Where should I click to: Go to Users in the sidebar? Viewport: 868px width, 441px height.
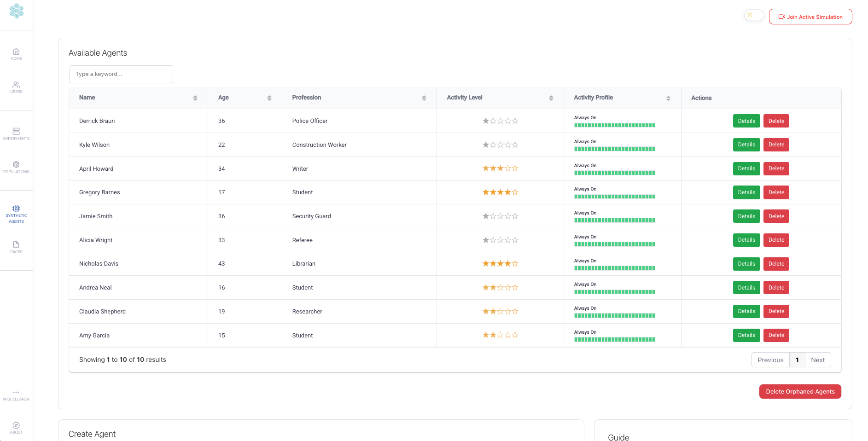point(16,87)
